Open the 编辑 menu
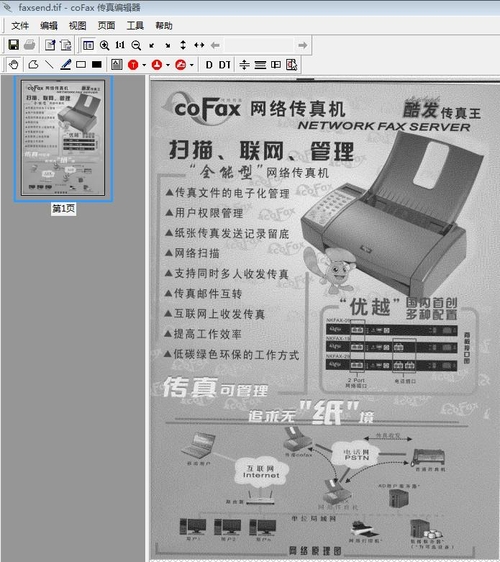This screenshot has height=562, width=500. pyautogui.click(x=49, y=26)
